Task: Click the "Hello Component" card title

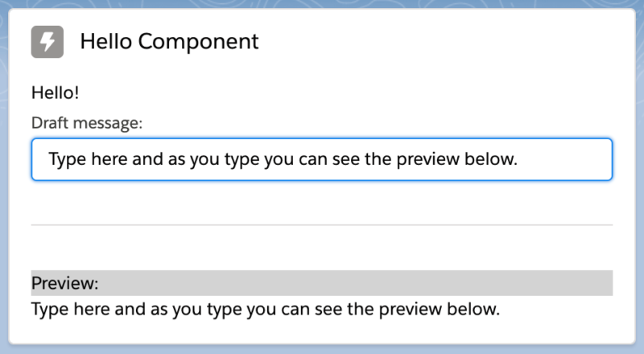Action: tap(169, 42)
